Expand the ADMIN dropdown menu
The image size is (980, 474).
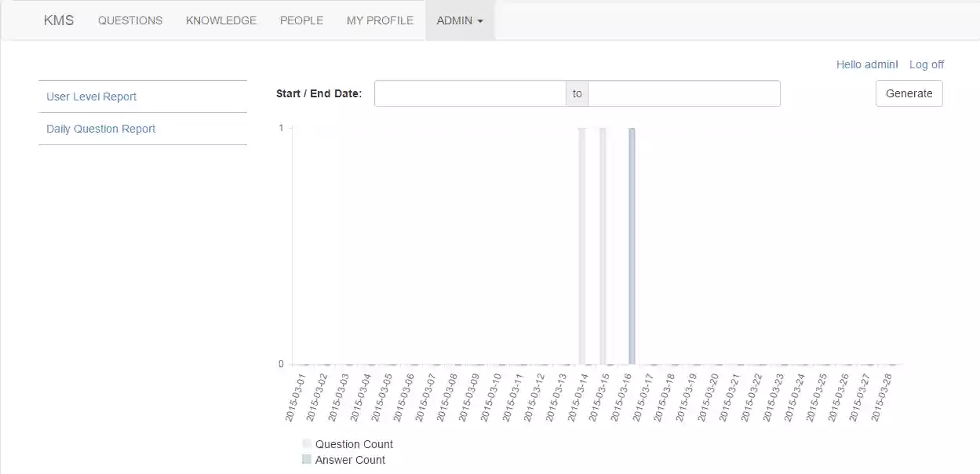pos(460,20)
